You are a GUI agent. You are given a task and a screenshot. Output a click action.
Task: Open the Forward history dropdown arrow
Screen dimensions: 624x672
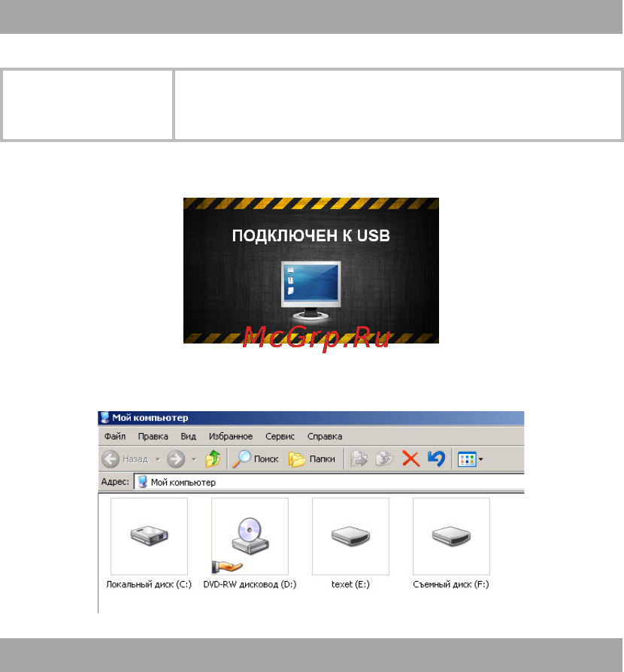(x=194, y=459)
